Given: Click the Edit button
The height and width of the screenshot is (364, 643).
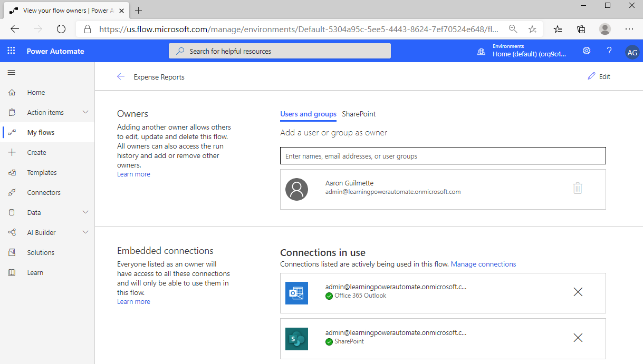Looking at the screenshot, I should [599, 76].
